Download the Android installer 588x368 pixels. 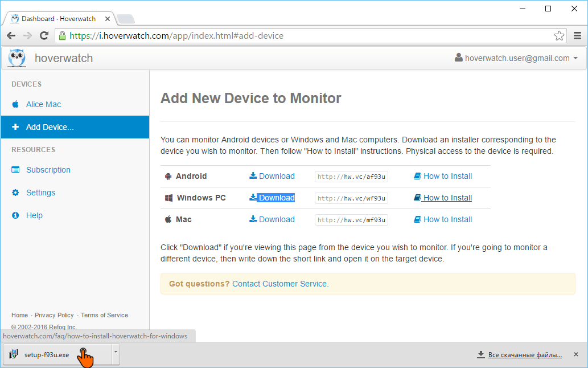pyautogui.click(x=272, y=176)
